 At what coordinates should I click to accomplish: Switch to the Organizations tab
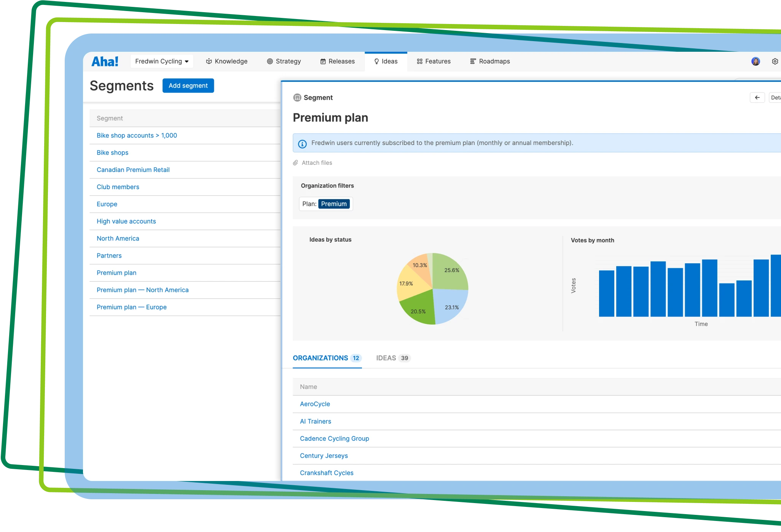[x=327, y=358]
